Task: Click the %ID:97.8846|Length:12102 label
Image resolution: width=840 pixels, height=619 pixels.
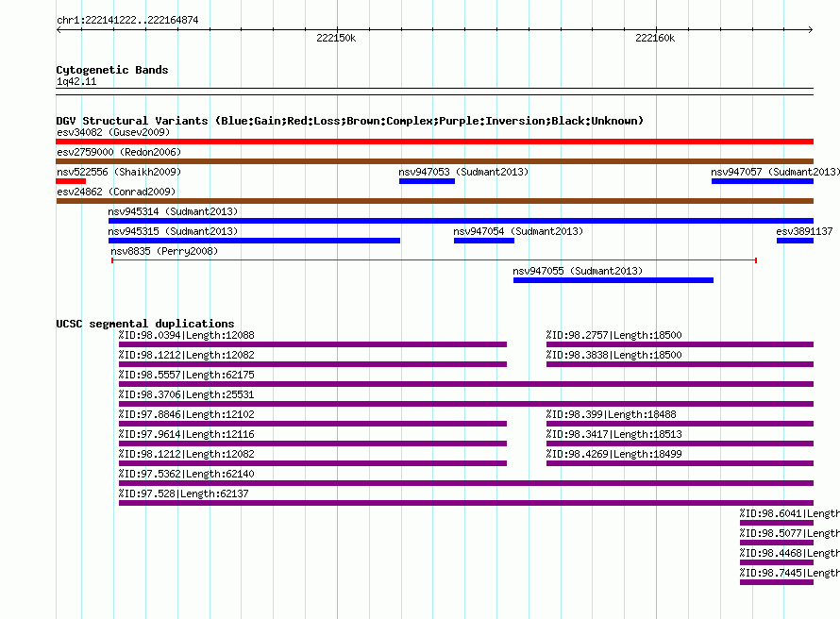Action: pyautogui.click(x=187, y=414)
